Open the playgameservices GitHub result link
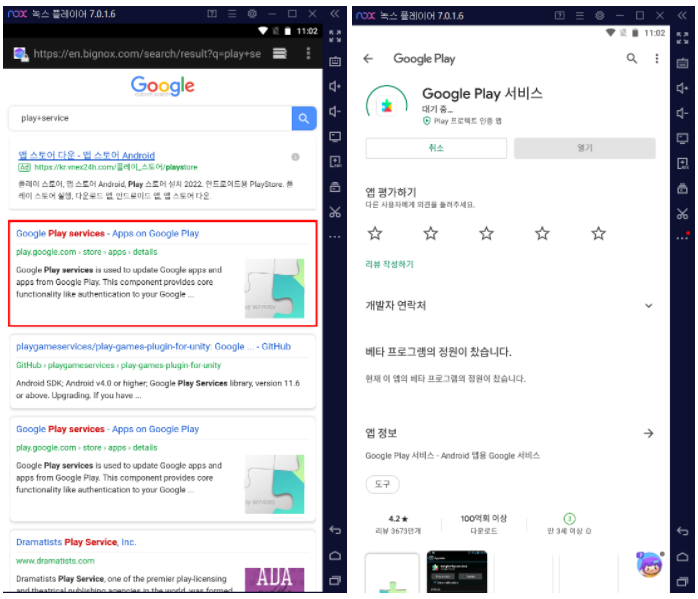698x599 pixels. point(153,347)
